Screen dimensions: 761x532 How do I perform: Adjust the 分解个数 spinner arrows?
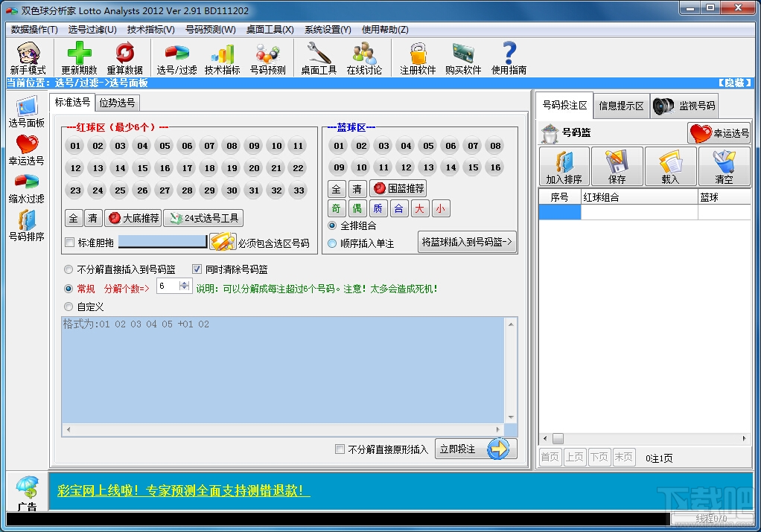coord(185,286)
